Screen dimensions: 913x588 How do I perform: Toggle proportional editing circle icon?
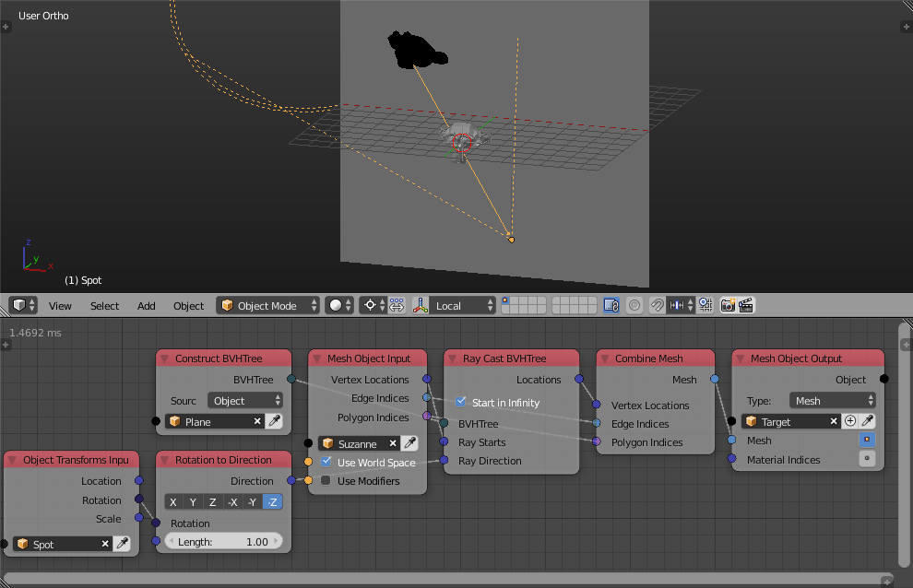click(x=634, y=305)
